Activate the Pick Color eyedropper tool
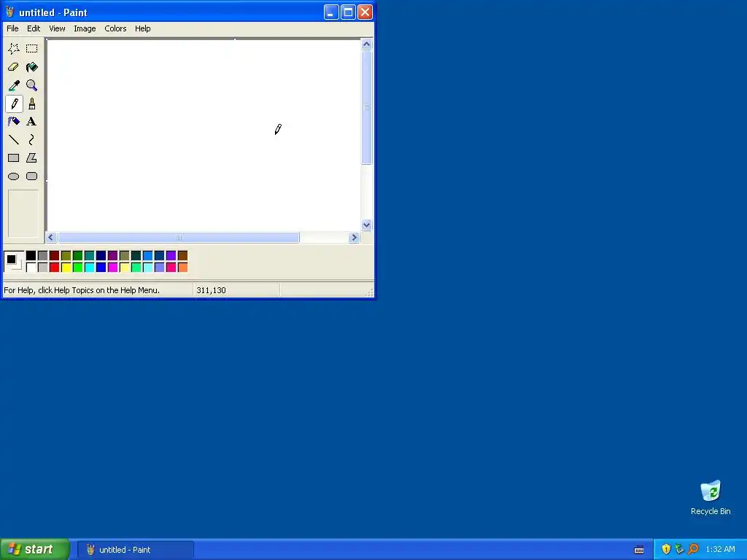Viewport: 747px width, 560px height. [x=14, y=85]
